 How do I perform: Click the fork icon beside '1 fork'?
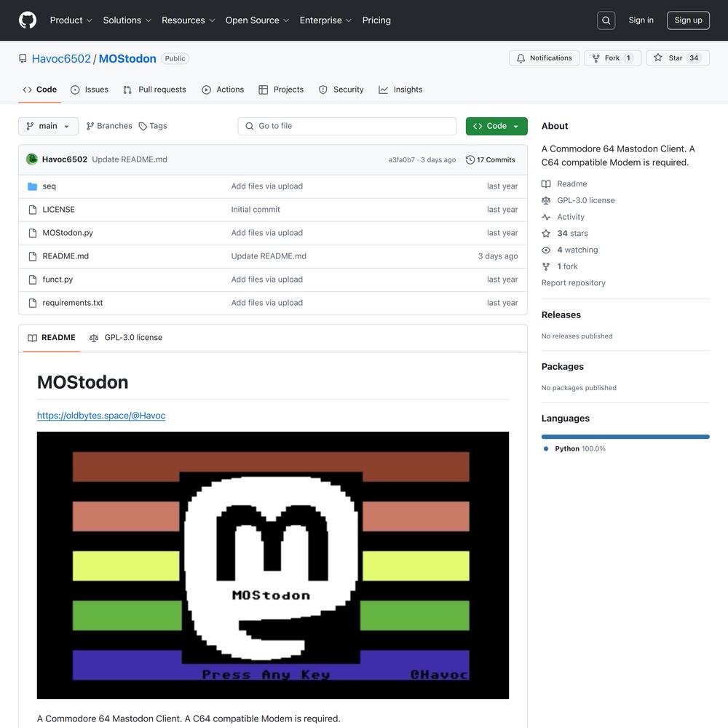[x=546, y=266]
